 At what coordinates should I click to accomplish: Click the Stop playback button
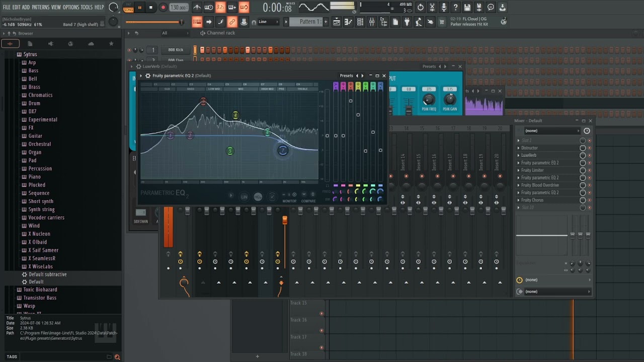click(x=150, y=8)
